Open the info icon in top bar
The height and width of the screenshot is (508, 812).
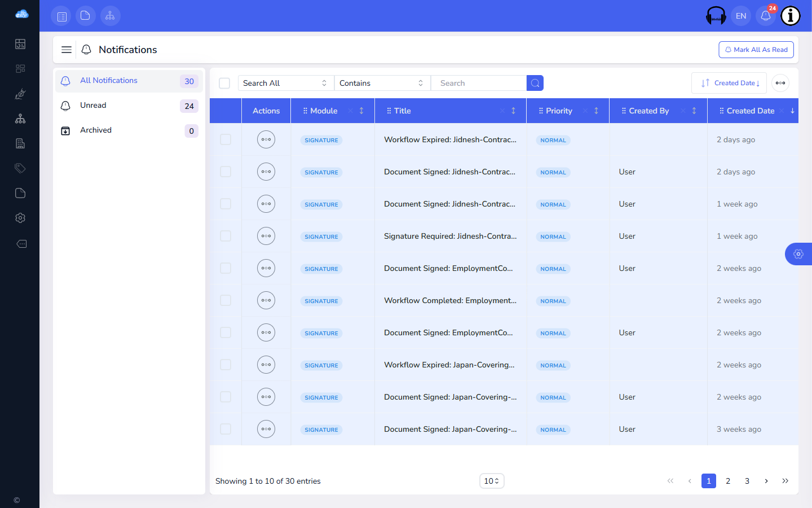(x=791, y=16)
